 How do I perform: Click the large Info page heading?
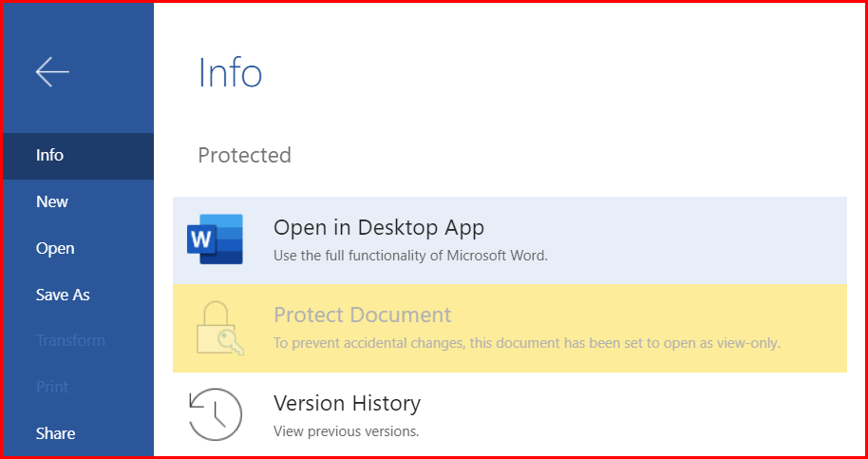point(230,72)
